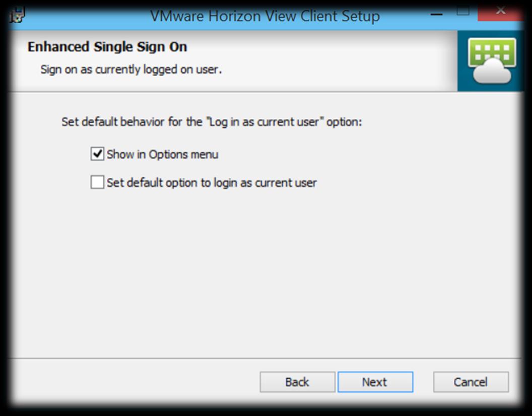532x416 pixels.
Task: Click the green grid part of the Horizon logo
Action: 492,51
